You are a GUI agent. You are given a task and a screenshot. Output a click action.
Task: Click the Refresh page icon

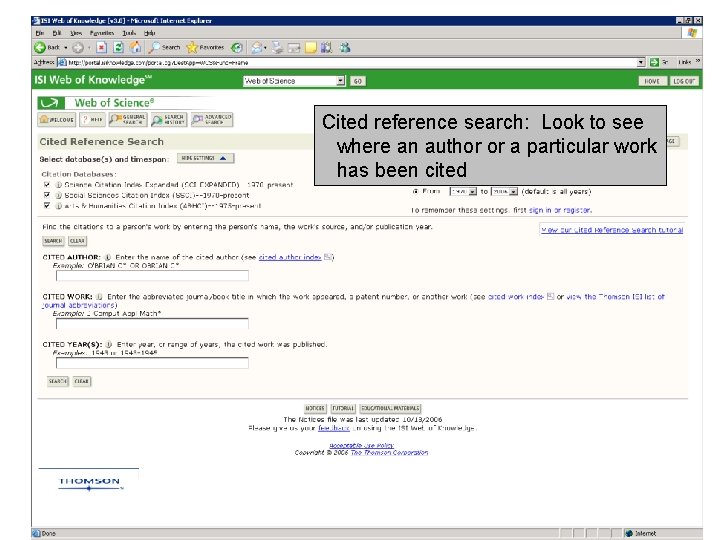click(x=118, y=47)
